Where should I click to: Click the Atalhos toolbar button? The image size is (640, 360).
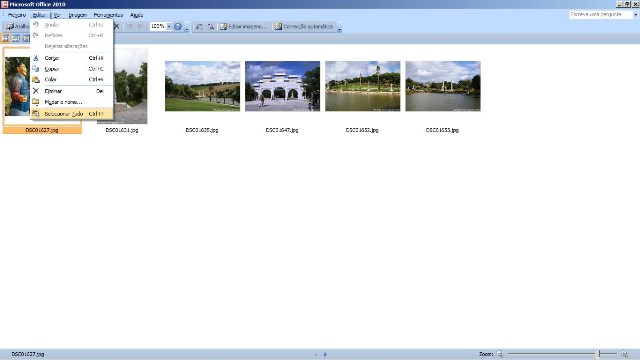tap(18, 26)
